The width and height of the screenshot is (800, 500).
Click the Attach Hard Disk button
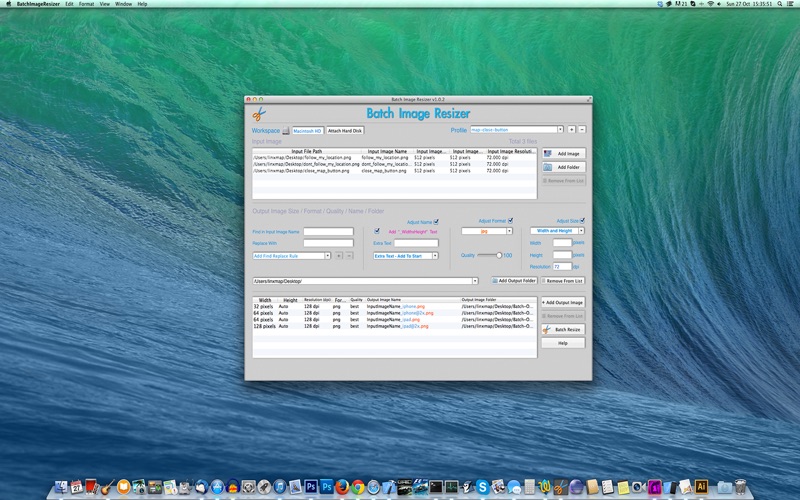[345, 131]
